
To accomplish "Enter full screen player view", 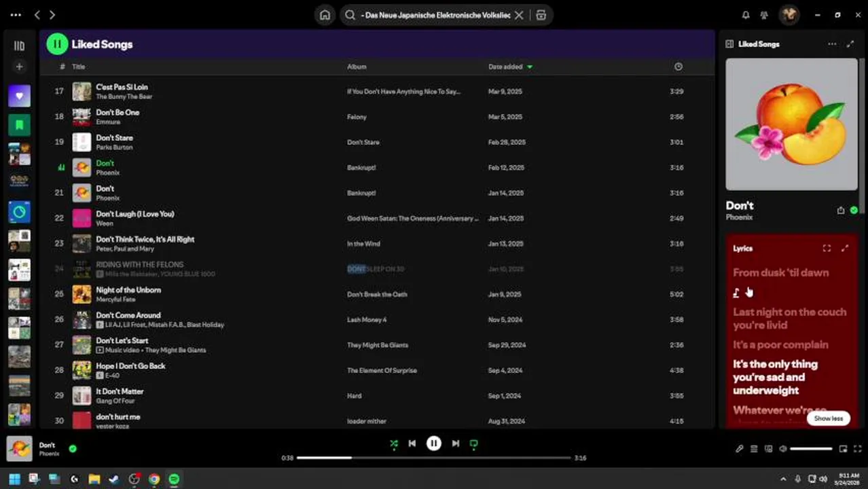I will (858, 448).
